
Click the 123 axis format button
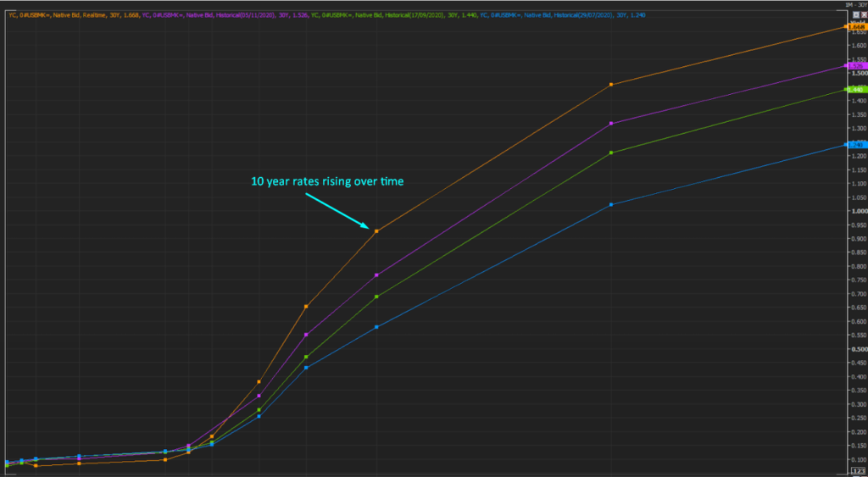(856, 469)
